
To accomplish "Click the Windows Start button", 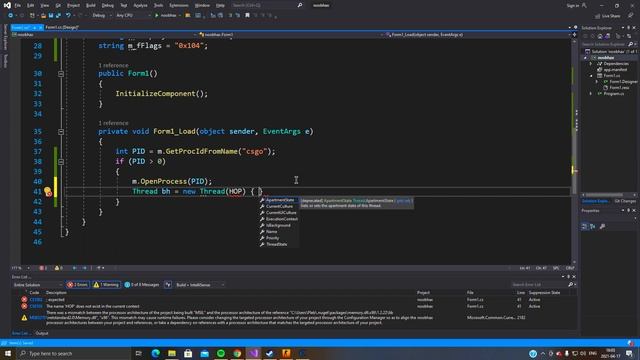I will 8,353.
